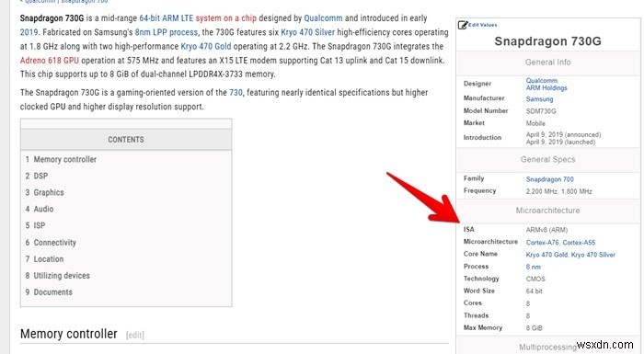
Task: Jump to DSP in contents
Action: point(40,176)
